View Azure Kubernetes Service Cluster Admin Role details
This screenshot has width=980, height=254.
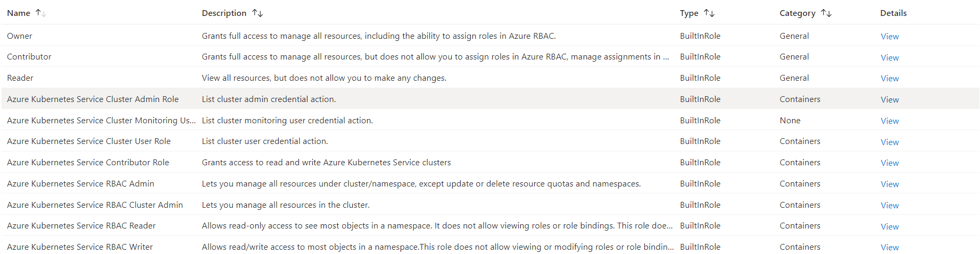[x=890, y=99]
